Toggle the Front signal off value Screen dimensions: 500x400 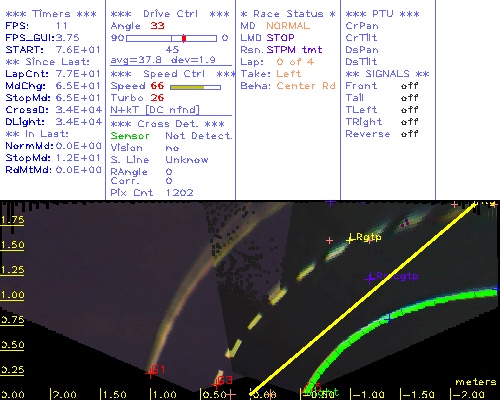pos(409,86)
